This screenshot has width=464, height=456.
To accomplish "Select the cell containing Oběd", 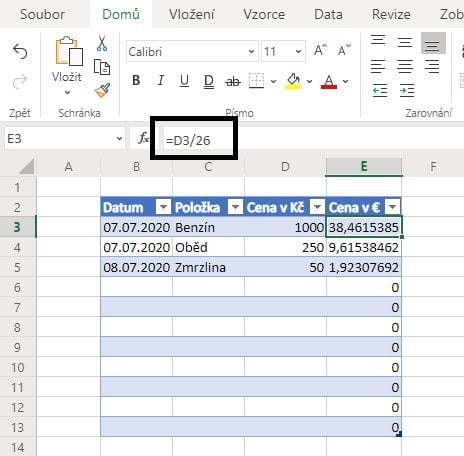I will coord(208,247).
